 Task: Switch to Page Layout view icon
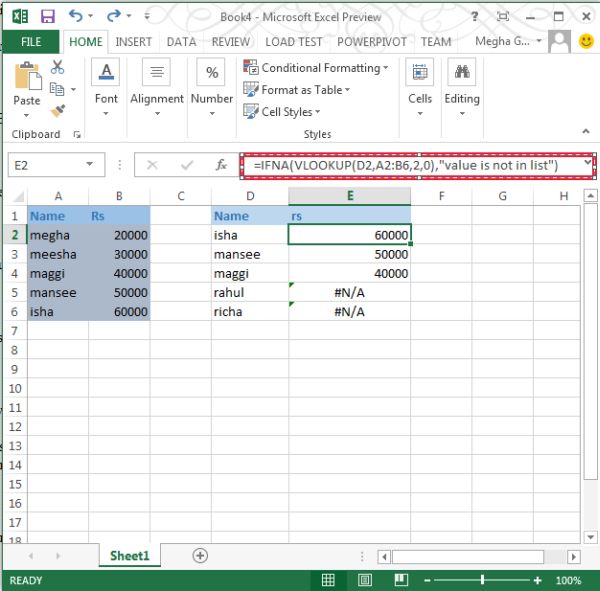[365, 580]
